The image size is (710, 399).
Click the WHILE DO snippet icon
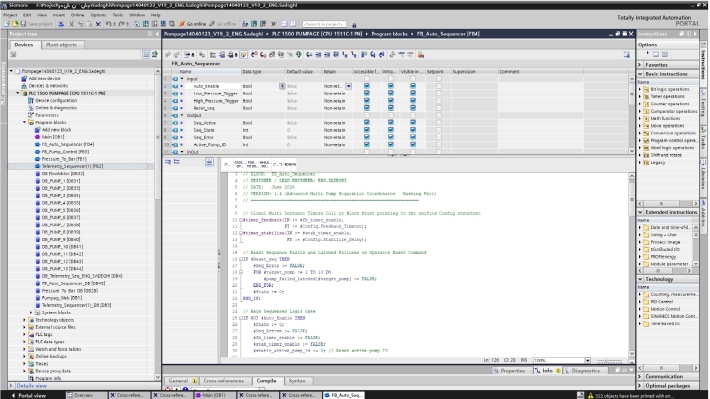click(x=264, y=164)
